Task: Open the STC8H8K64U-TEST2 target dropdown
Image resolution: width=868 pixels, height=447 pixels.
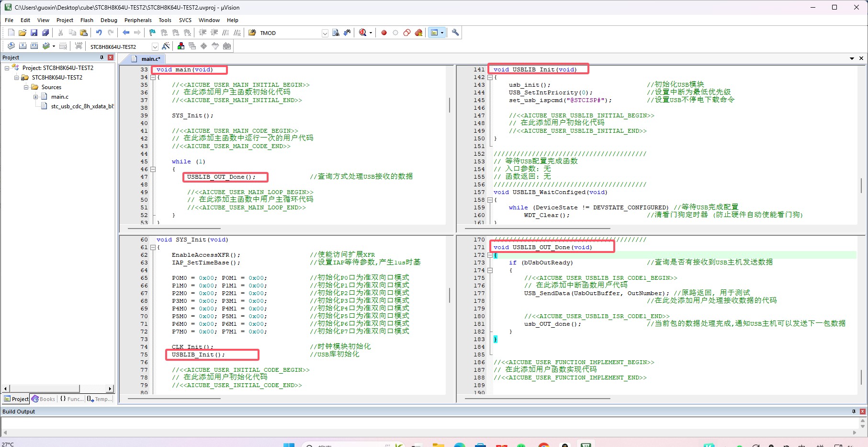Action: tap(155, 46)
